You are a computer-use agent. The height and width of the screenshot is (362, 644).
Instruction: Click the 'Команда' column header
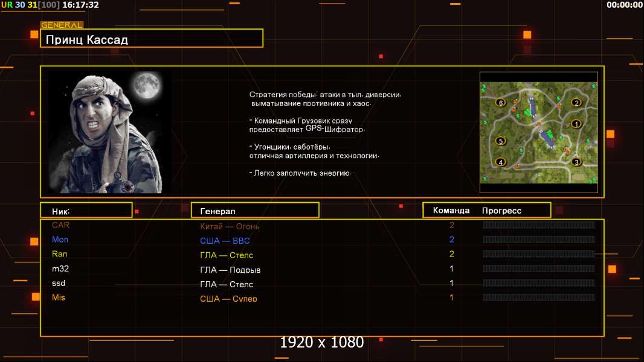451,211
